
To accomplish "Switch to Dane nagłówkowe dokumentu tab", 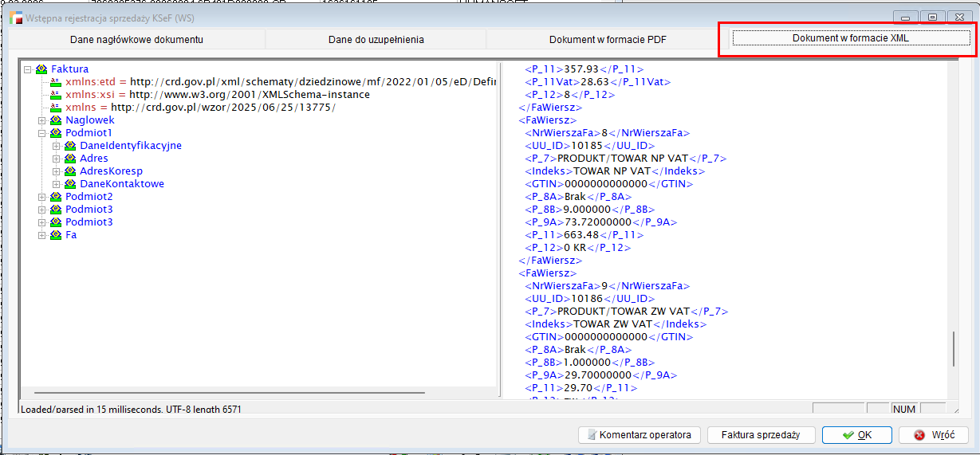I will coord(136,39).
